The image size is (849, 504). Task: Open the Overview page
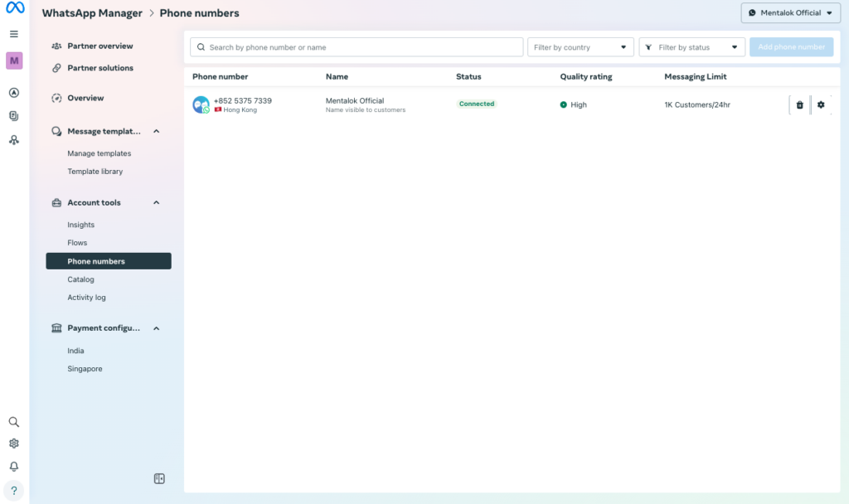(85, 98)
